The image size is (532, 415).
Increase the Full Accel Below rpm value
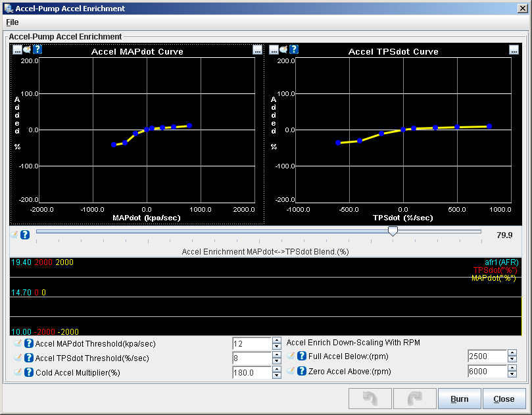tap(512, 353)
